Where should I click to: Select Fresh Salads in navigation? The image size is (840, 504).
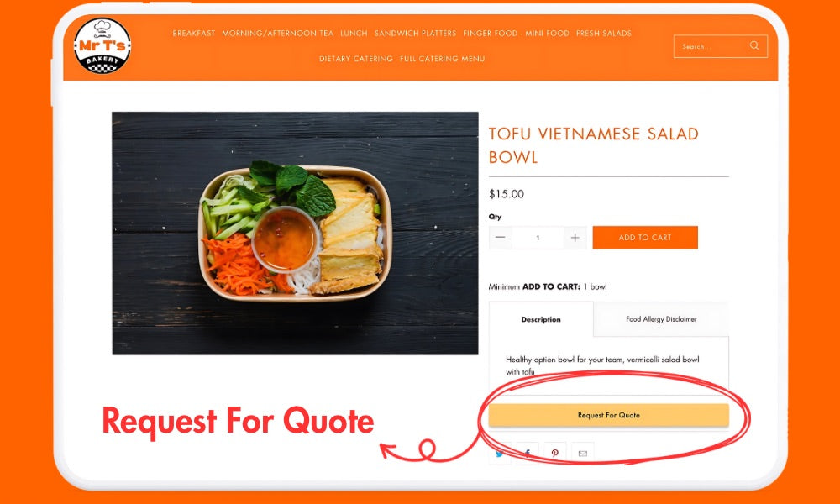604,34
